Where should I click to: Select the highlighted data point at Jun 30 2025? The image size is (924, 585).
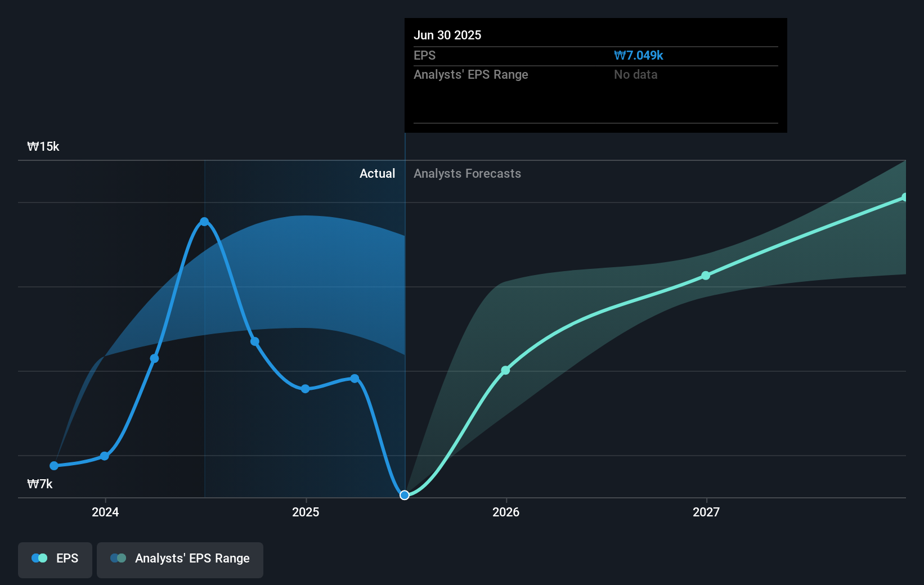[404, 496]
